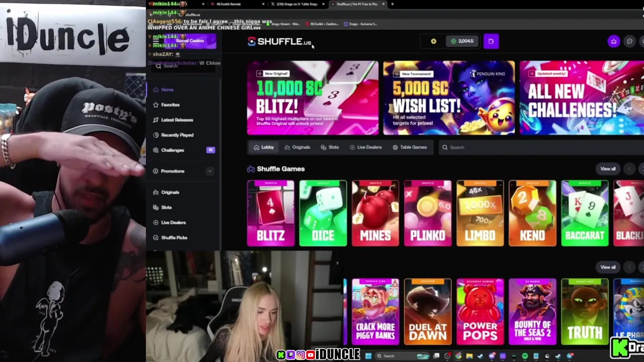The width and height of the screenshot is (644, 362).
Task: Select the 2,004.5 SC balance
Action: 462,41
